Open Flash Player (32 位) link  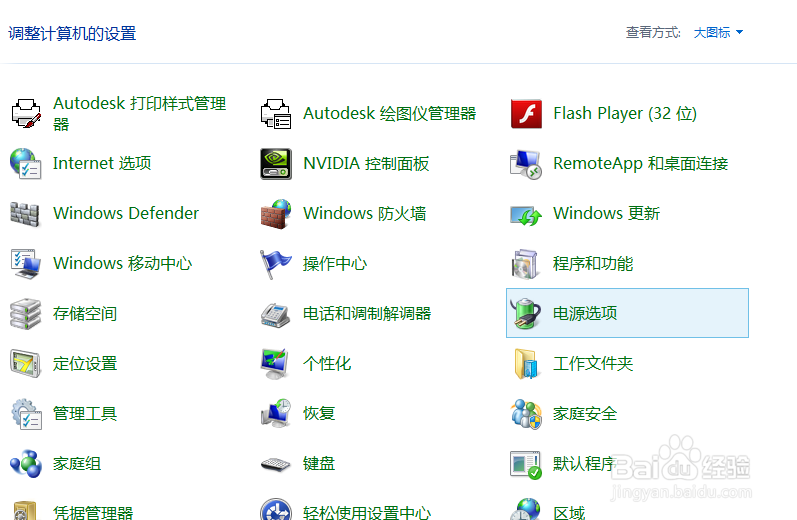point(625,113)
